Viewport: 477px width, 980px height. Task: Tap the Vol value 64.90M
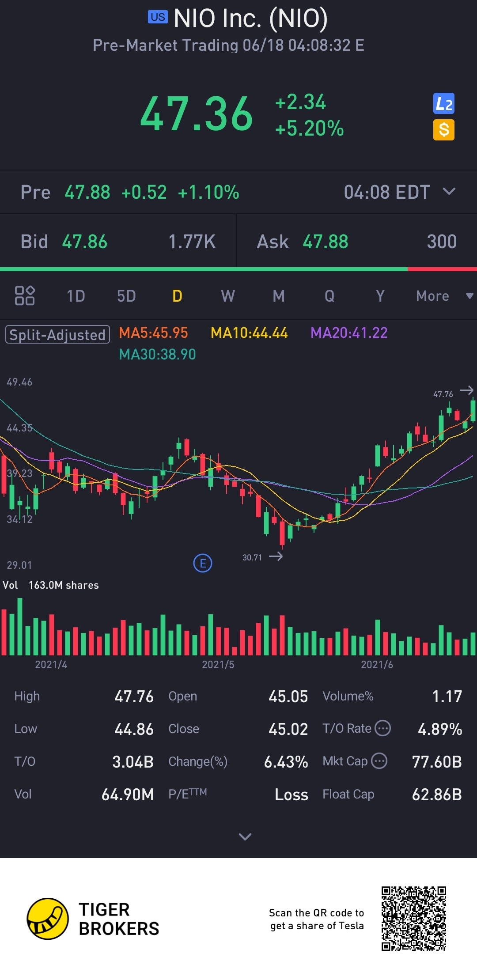pyautogui.click(x=128, y=795)
